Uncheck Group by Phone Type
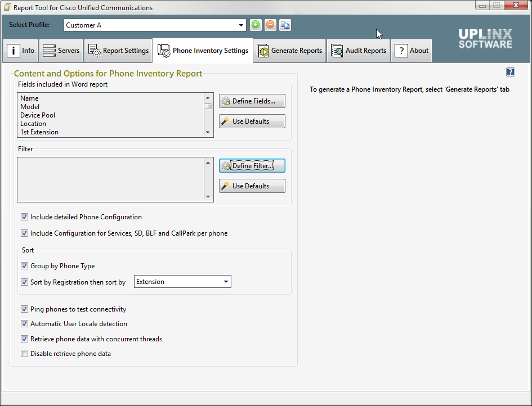The width and height of the screenshot is (532, 406). pos(24,265)
